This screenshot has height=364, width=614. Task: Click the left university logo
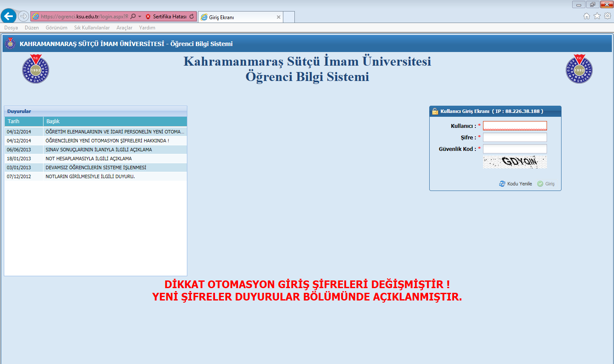tap(35, 69)
